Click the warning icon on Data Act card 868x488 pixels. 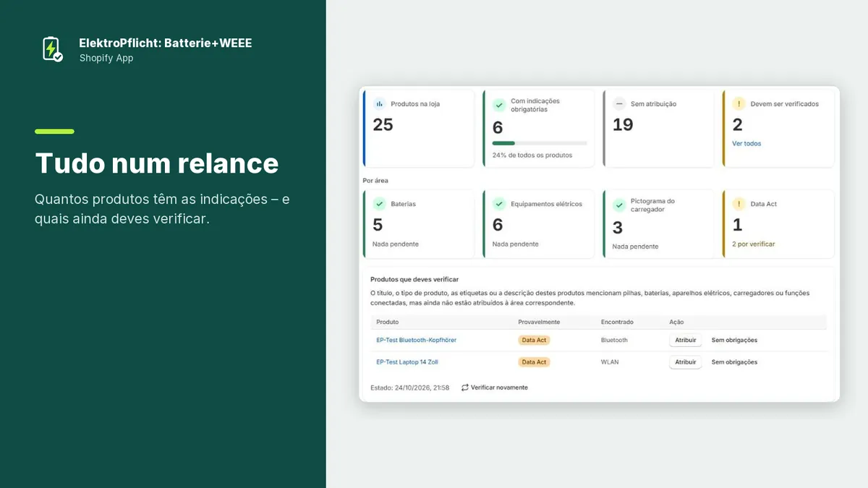pyautogui.click(x=739, y=204)
